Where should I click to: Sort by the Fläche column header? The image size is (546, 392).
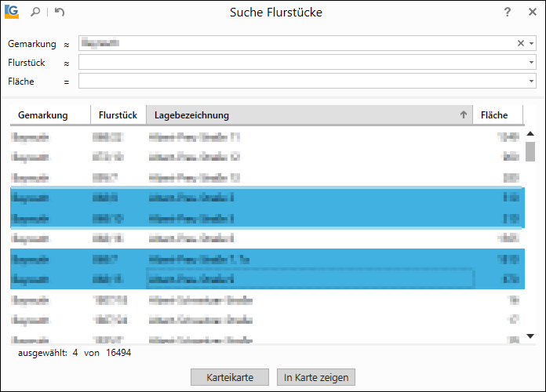pyautogui.click(x=494, y=115)
